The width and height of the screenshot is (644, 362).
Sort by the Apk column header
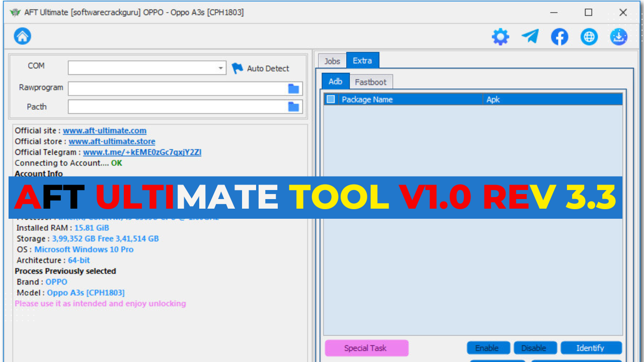pos(552,100)
